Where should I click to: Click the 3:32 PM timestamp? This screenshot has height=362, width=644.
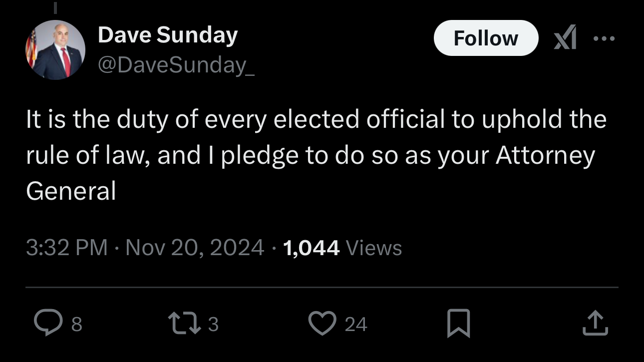(66, 248)
